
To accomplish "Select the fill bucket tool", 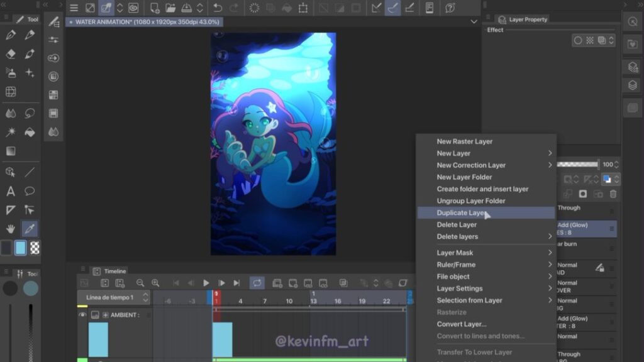I will (30, 132).
